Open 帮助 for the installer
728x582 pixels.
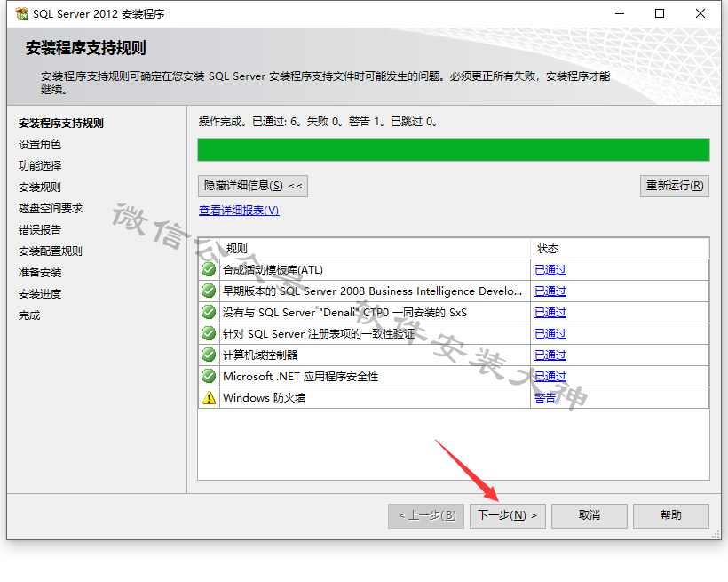(671, 516)
